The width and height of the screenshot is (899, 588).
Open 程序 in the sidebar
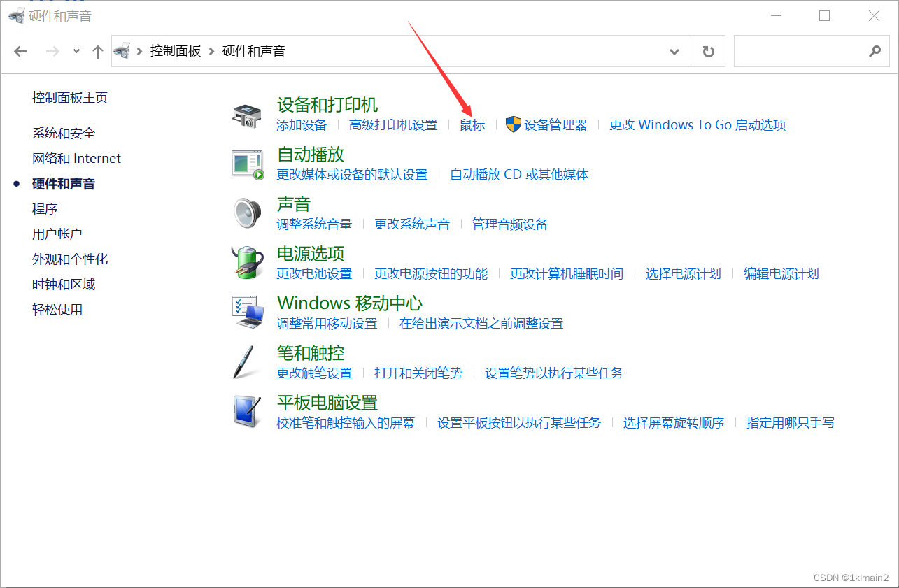[45, 209]
